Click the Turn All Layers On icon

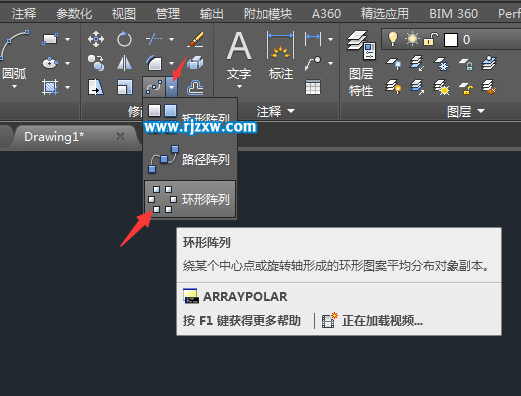[393, 87]
